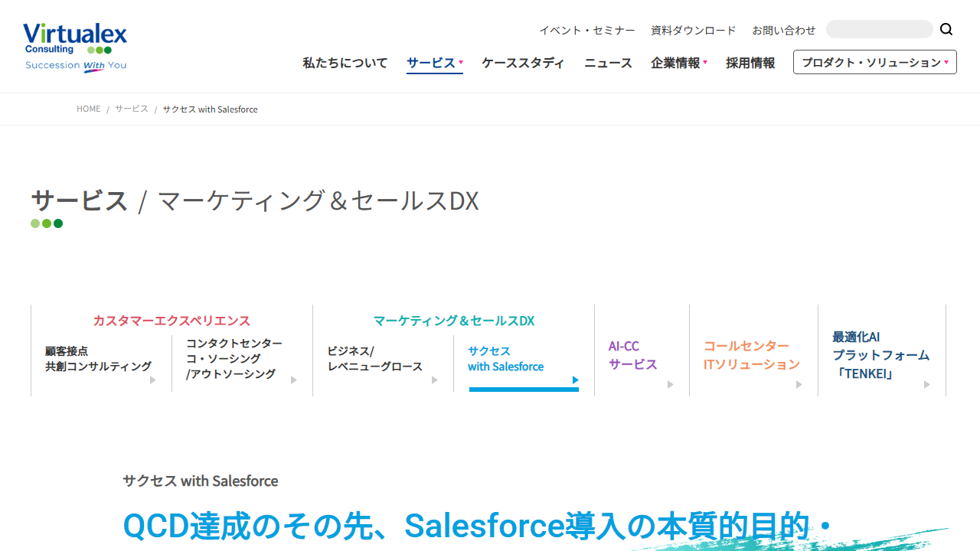Select the AI-CC サービス tab
980x551 pixels.
tap(642, 350)
